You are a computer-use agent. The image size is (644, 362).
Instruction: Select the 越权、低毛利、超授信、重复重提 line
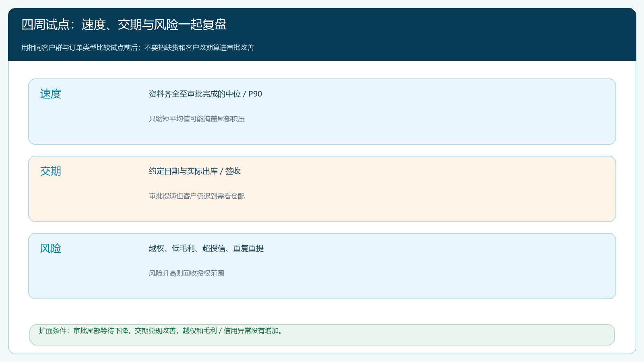point(206,248)
